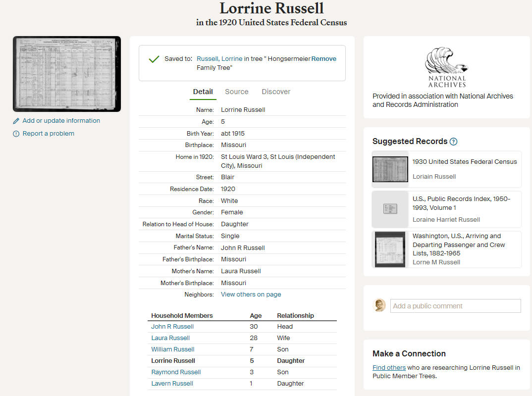Open Washington Arriving and Departing Passenger Lists title

point(459,245)
